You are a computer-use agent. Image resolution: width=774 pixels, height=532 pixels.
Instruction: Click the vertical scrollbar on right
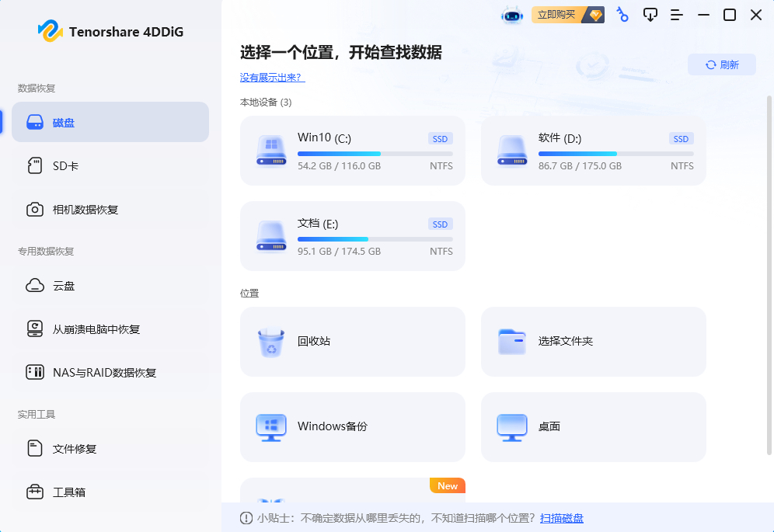769,275
